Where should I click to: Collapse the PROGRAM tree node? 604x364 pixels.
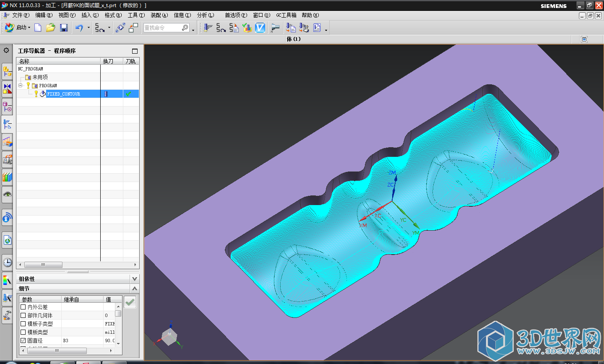click(x=20, y=85)
